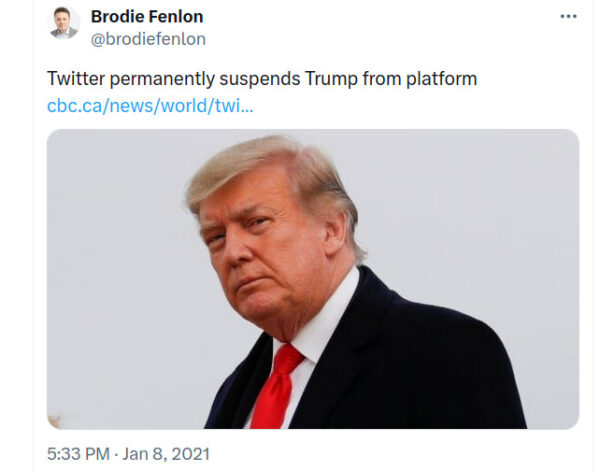Click the word "platform" in the tweet

point(442,79)
